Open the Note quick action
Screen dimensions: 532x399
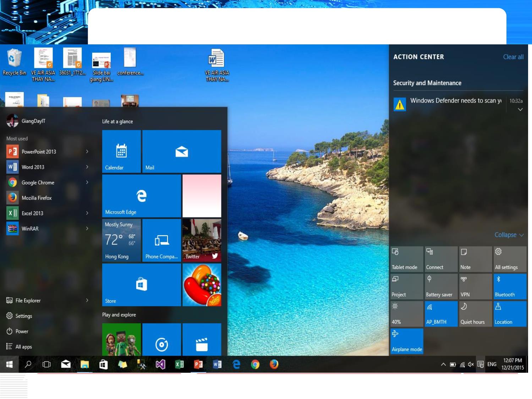476,259
